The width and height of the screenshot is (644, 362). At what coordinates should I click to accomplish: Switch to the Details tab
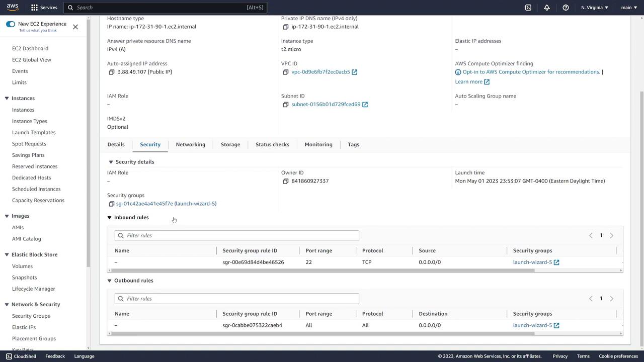point(116,144)
